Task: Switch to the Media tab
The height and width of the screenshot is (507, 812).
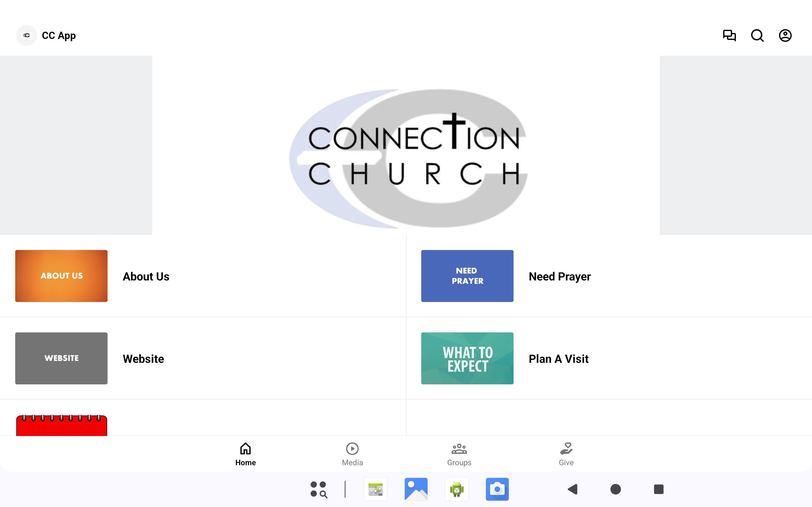Action: pos(352,454)
